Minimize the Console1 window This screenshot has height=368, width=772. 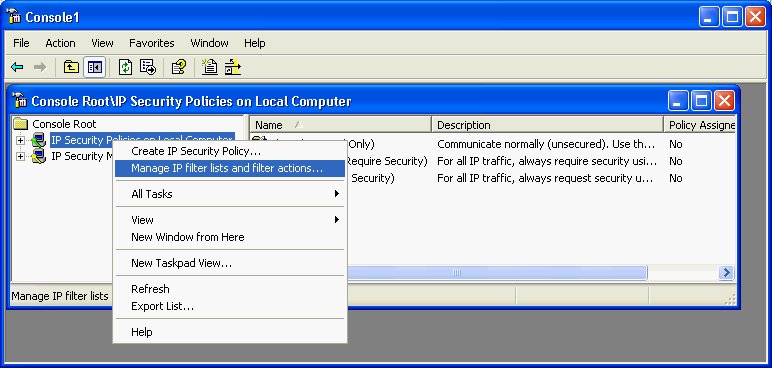tap(709, 17)
